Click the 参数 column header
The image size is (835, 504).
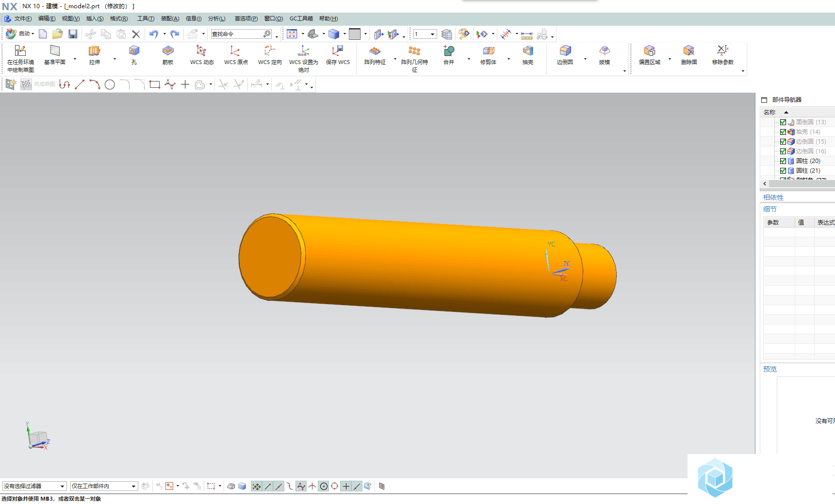coord(779,222)
